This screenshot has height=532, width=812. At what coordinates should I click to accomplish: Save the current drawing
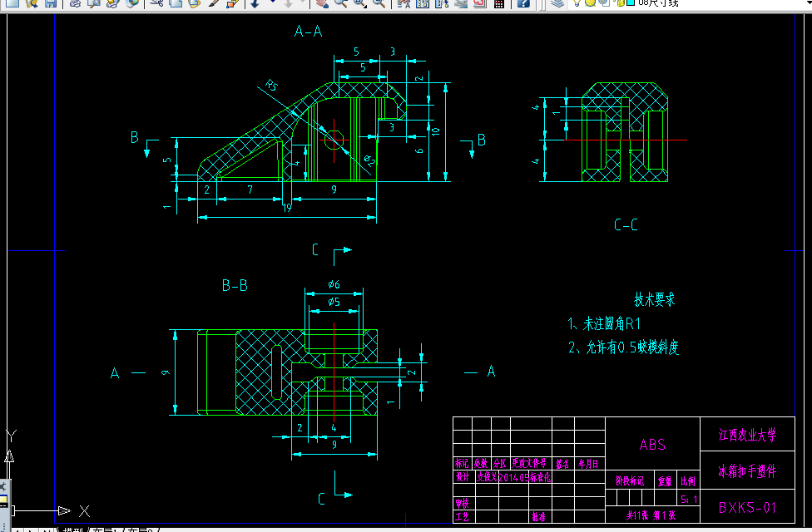tap(50, 5)
